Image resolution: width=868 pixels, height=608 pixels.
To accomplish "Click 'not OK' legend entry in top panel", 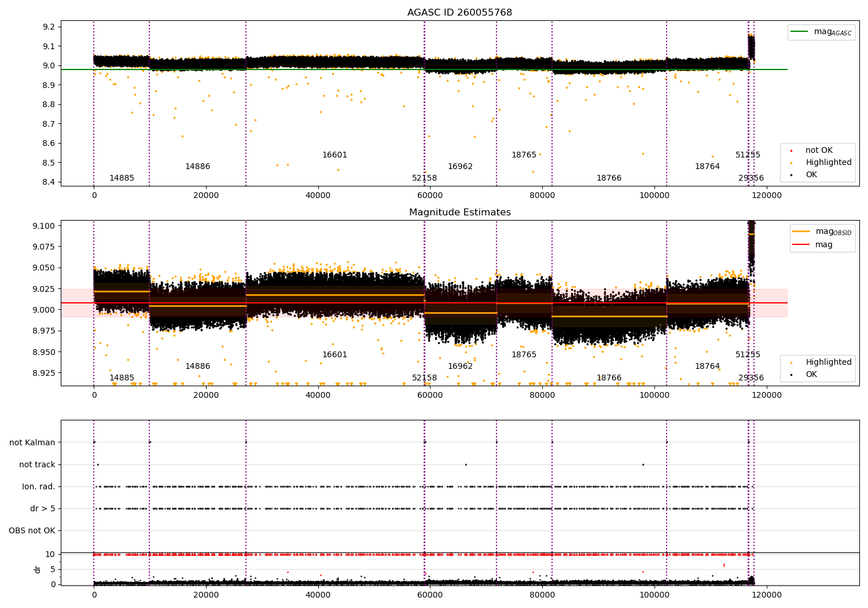I will (x=818, y=150).
